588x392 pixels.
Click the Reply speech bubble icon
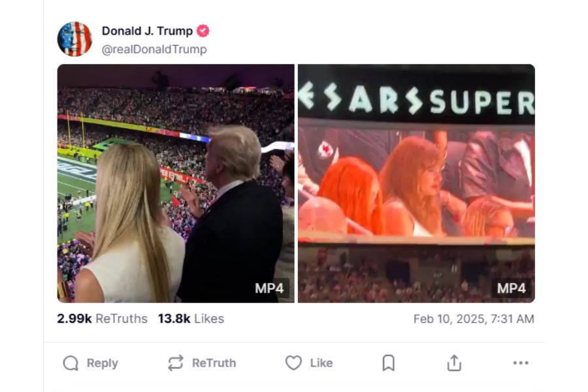click(x=71, y=363)
